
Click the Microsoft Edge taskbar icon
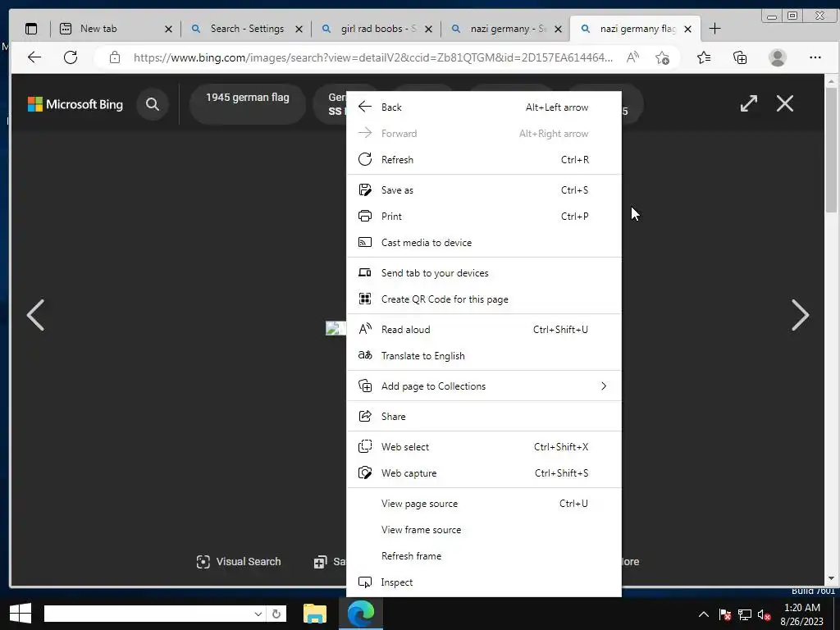click(x=361, y=614)
